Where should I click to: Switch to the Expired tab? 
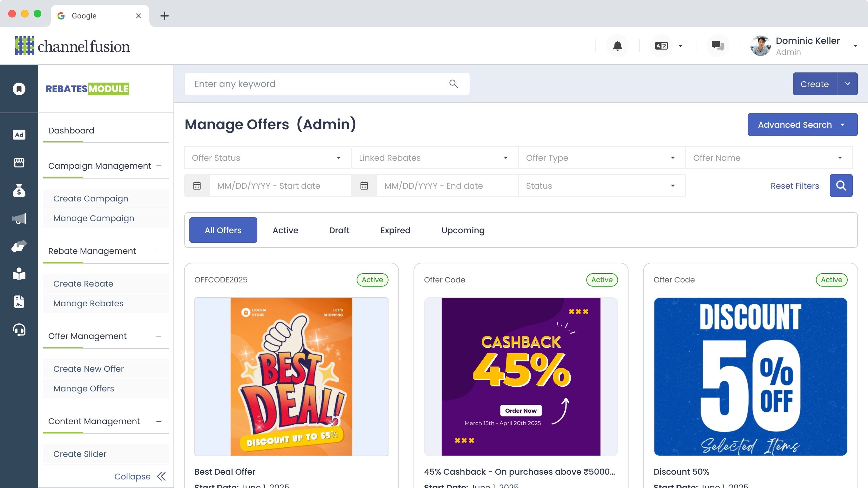395,230
